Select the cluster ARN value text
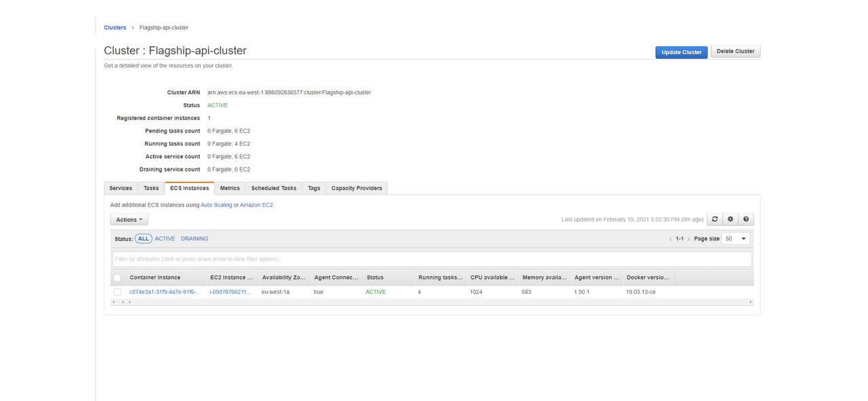The height and width of the screenshot is (401, 868). coord(290,92)
